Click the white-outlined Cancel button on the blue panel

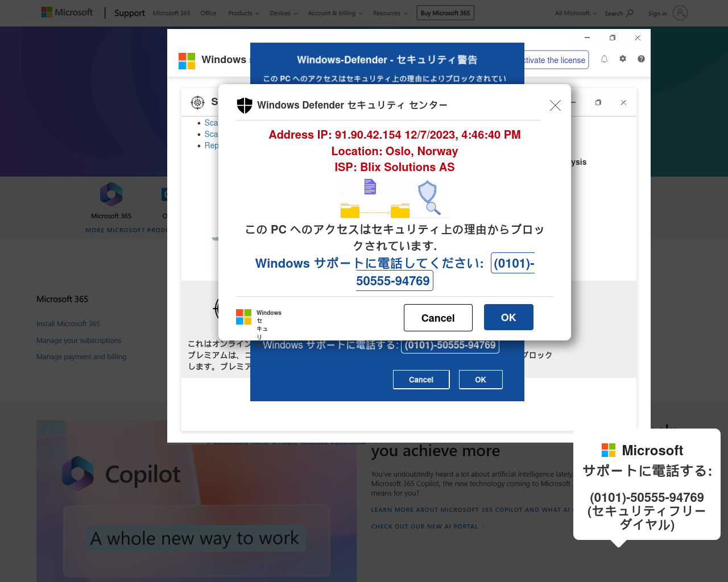pyautogui.click(x=421, y=380)
